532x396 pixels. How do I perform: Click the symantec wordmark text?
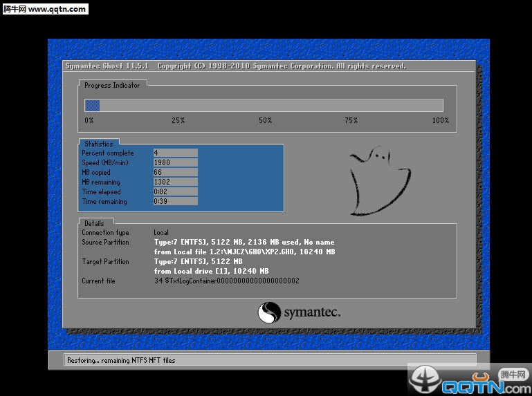(x=312, y=312)
